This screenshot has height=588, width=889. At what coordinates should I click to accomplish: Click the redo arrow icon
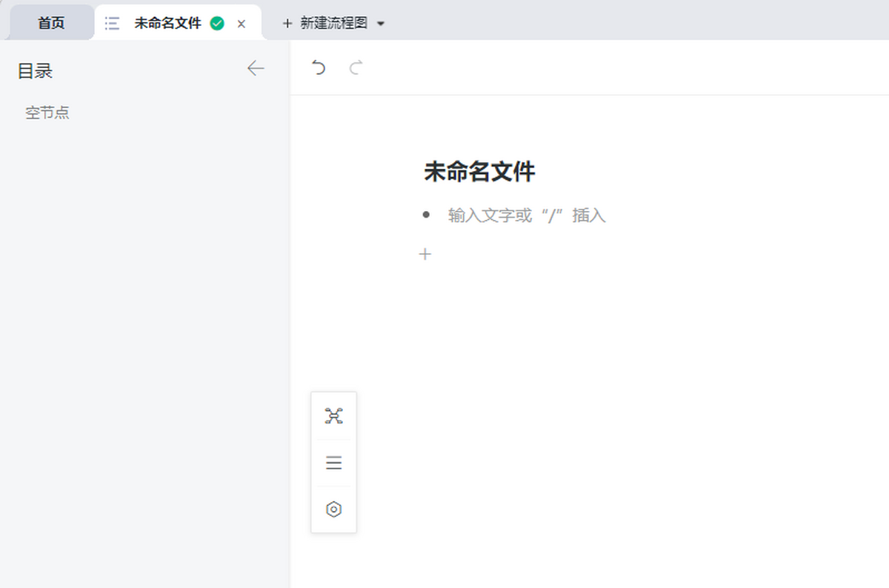[x=356, y=68]
